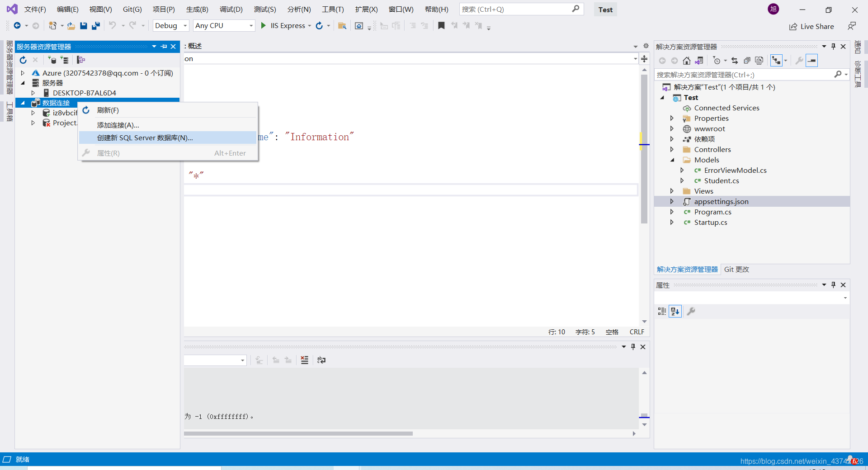Click Connect to Server icon in Server Explorer
Image resolution: width=868 pixels, height=470 pixels.
[x=64, y=60]
